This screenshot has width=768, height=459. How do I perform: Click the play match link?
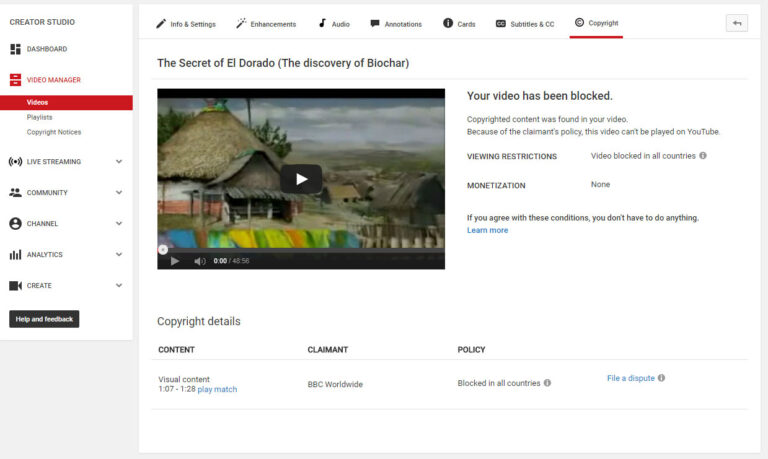(x=217, y=389)
